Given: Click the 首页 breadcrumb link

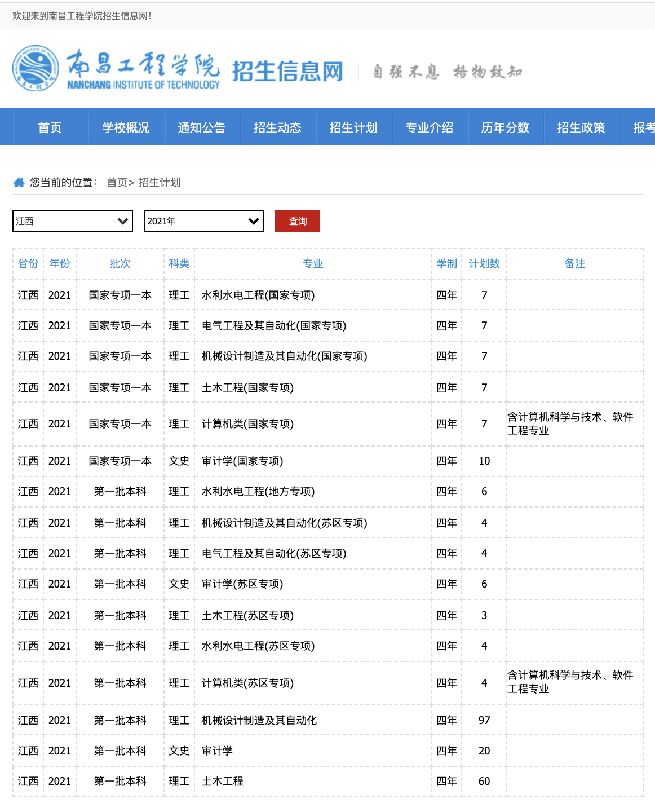Looking at the screenshot, I should pyautogui.click(x=117, y=182).
